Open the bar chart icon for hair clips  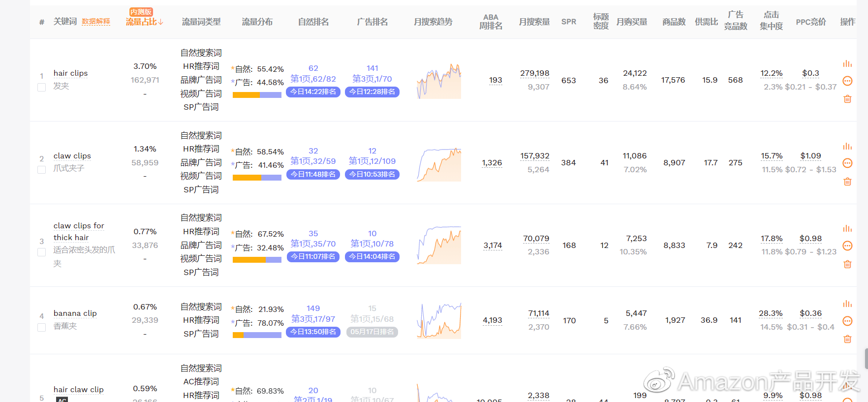(847, 63)
